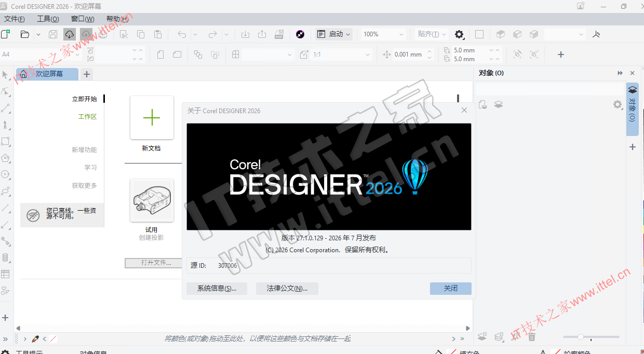Open the 帮助 menu
This screenshot has width=644, height=354.
click(117, 19)
